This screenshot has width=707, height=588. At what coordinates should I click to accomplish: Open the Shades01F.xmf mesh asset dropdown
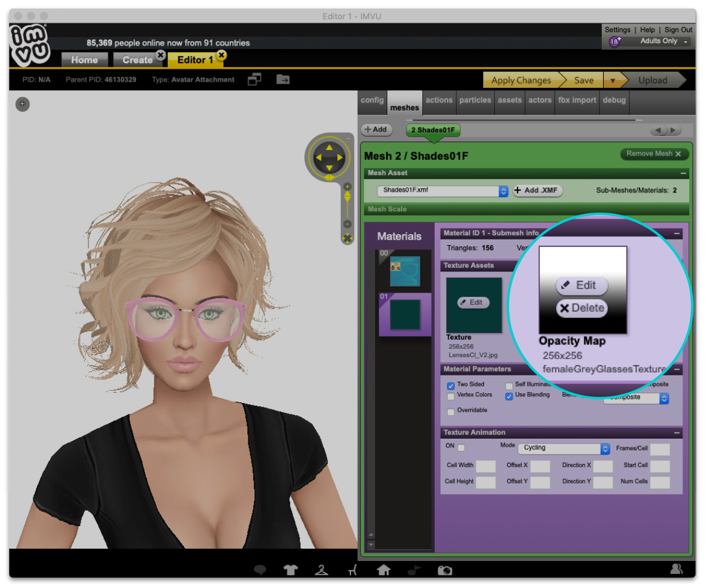click(443, 191)
